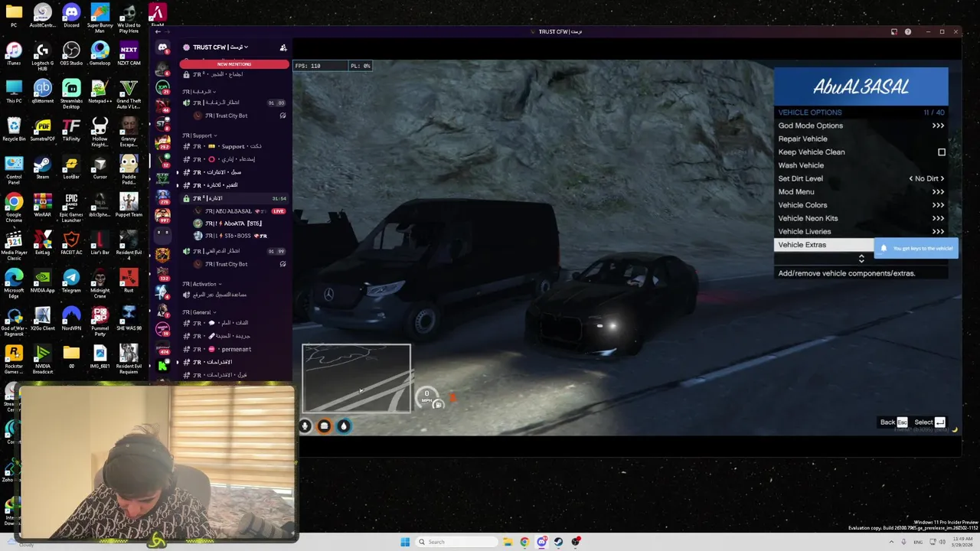Click ABU ALSASAL live user entry
The width and height of the screenshot is (980, 551).
239,211
